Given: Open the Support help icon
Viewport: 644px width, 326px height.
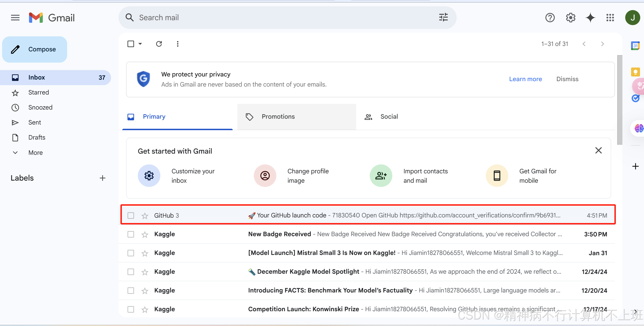Looking at the screenshot, I should (x=550, y=18).
